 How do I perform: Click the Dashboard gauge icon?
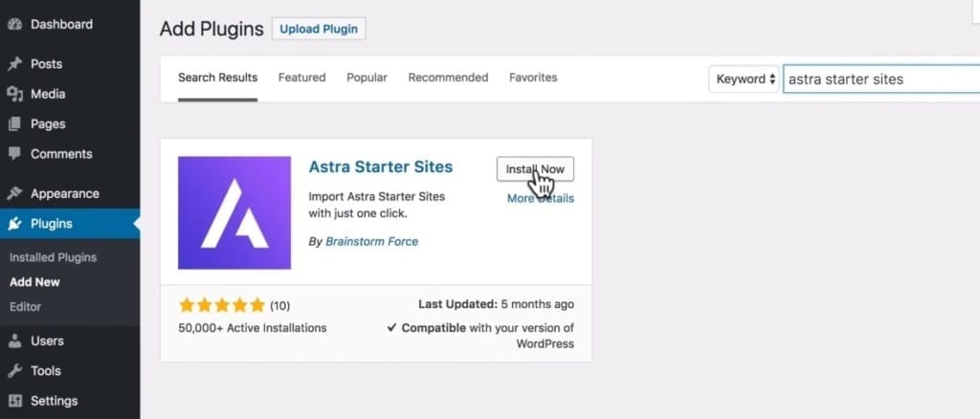[x=15, y=25]
